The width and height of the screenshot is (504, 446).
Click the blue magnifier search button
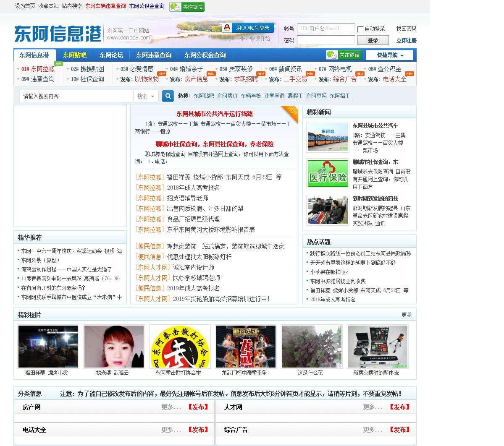[x=168, y=96]
